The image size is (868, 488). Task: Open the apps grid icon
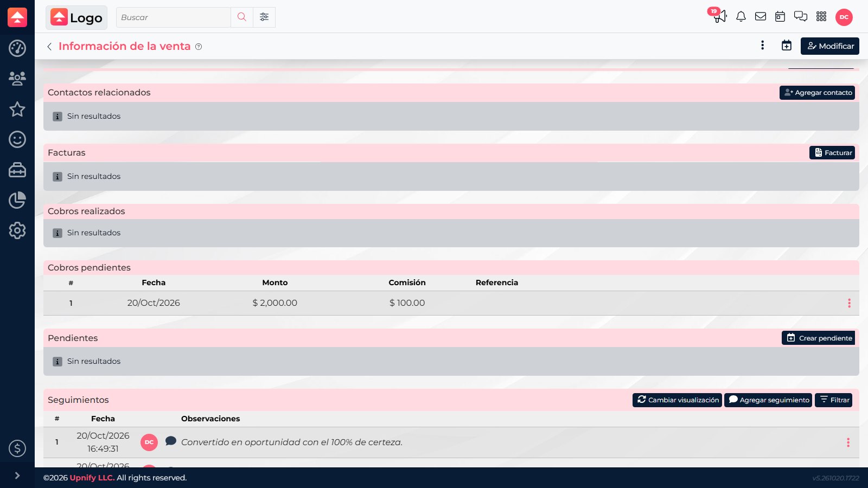pyautogui.click(x=821, y=17)
